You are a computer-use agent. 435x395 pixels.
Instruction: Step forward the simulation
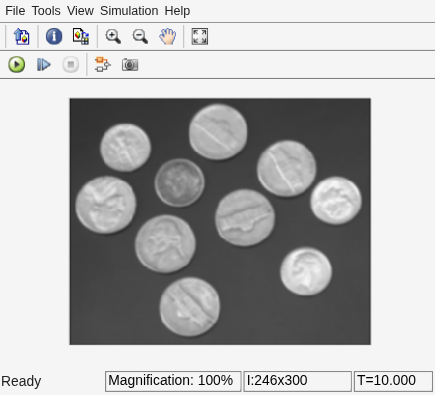(x=44, y=64)
